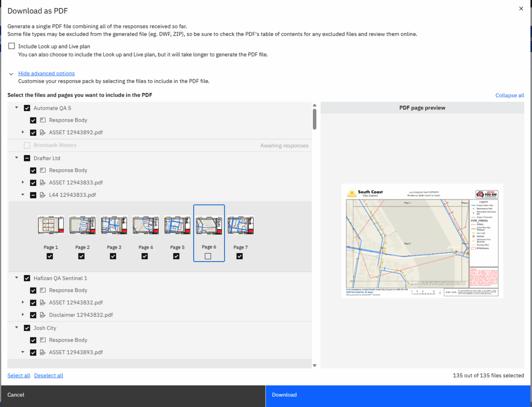Click the Response Body icon under Josh City
The height and width of the screenshot is (407, 532).
tap(42, 340)
